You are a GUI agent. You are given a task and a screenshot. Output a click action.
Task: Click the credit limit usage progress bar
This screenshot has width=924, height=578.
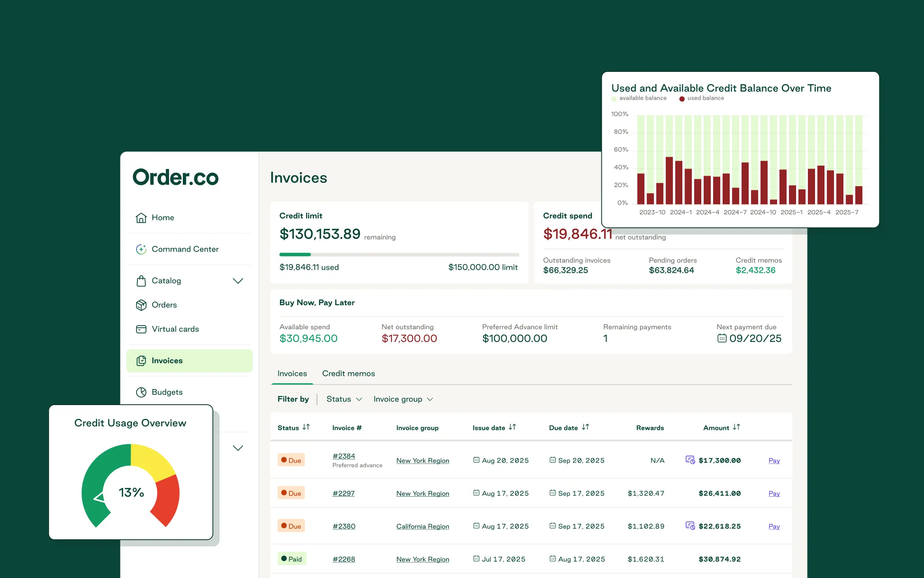(399, 255)
